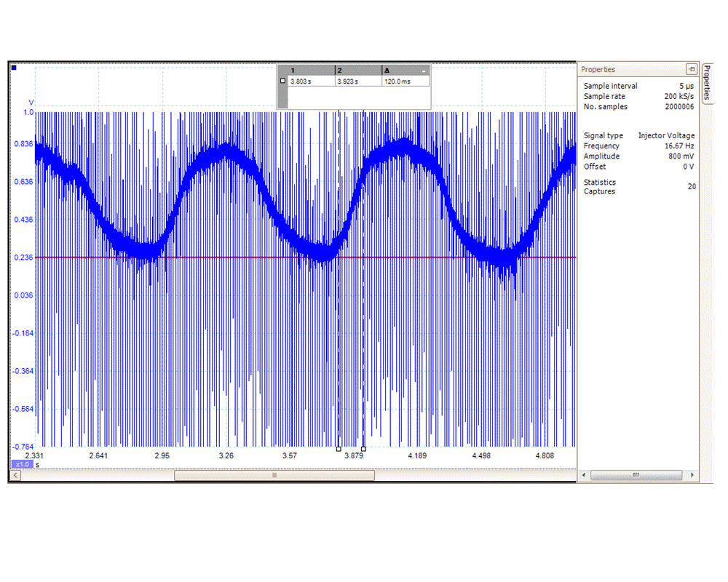Click the 4.498 time axis label
The image size is (728, 582).
481,455
